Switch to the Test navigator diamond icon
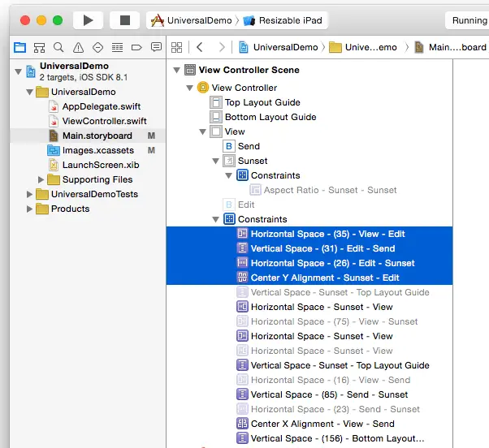This screenshot has width=489, height=448. click(x=98, y=48)
